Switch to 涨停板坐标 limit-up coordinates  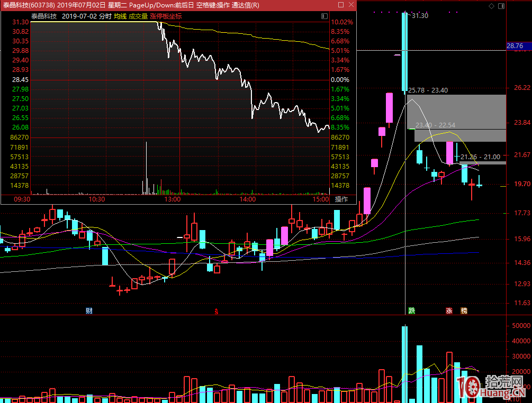166,16
